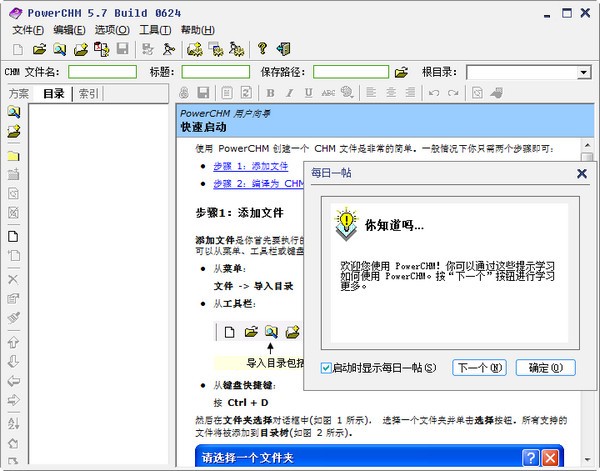Click the sidebar move left arrow icon
The width and height of the screenshot is (600, 471).
[x=13, y=381]
